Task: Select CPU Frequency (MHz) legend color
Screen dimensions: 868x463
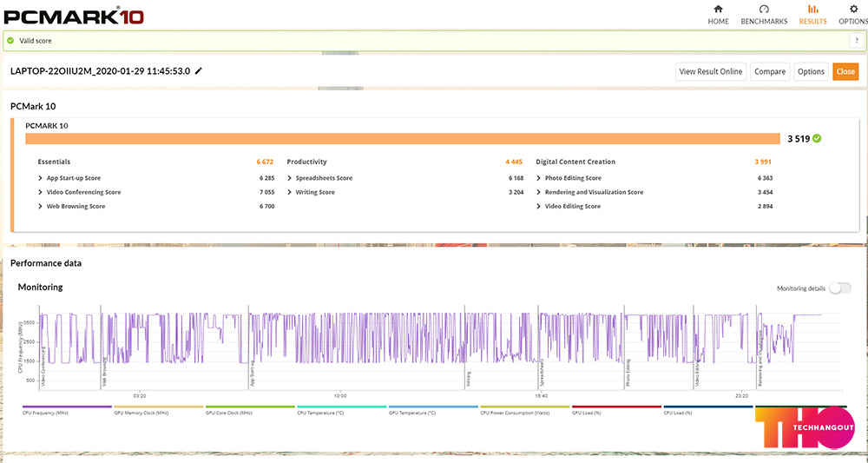Action: (x=67, y=407)
